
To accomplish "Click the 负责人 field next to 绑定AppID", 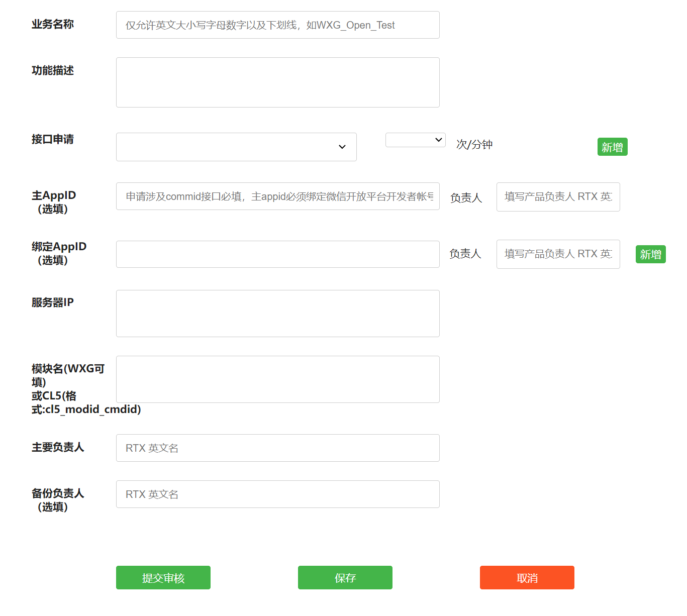I will pos(557,254).
